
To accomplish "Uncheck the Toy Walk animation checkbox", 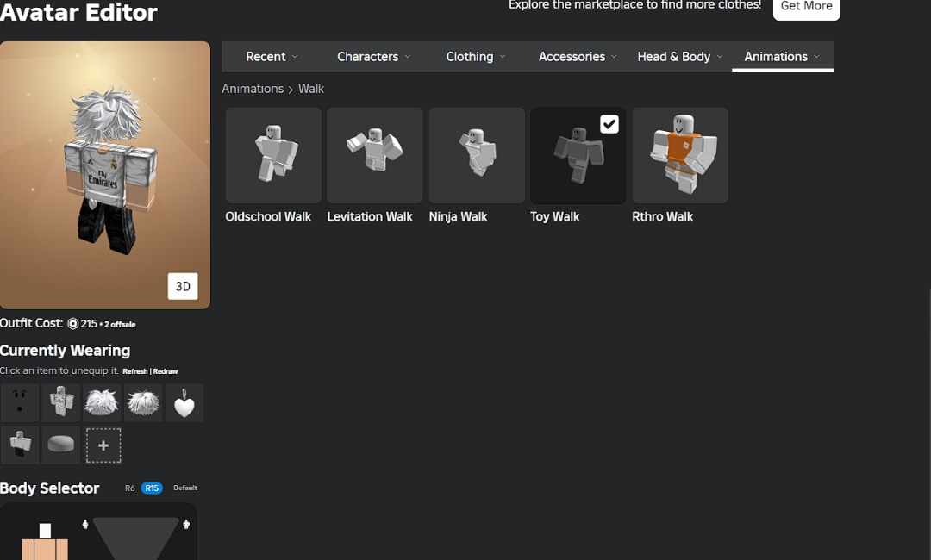I will tap(609, 124).
